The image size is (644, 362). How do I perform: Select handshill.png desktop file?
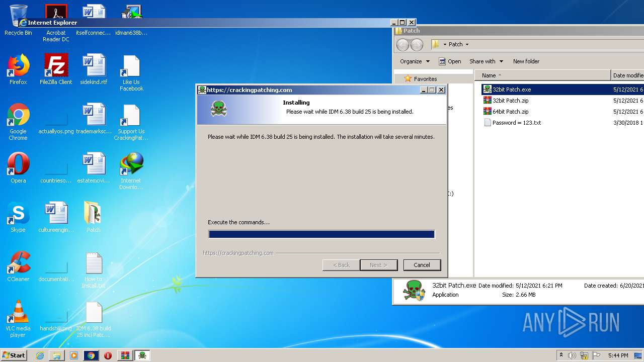tap(56, 319)
